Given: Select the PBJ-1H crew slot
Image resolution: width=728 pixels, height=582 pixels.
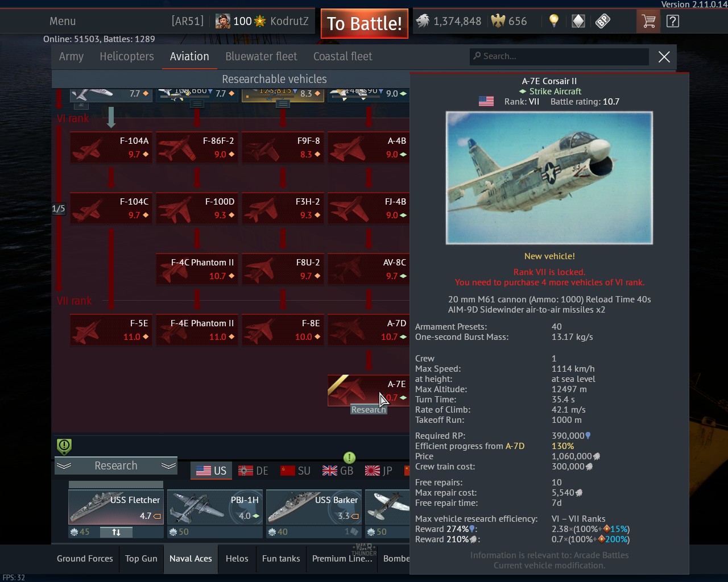Looking at the screenshot, I should click(x=214, y=507).
